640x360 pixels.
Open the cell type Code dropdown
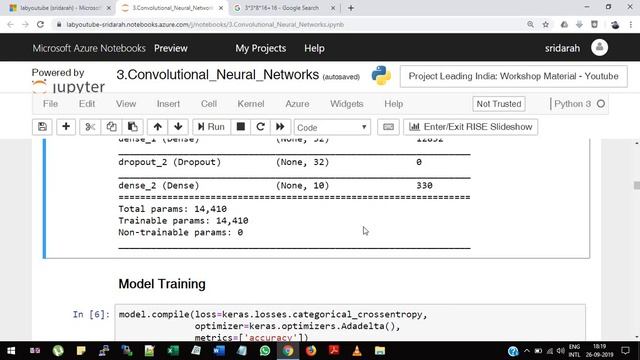tap(332, 127)
